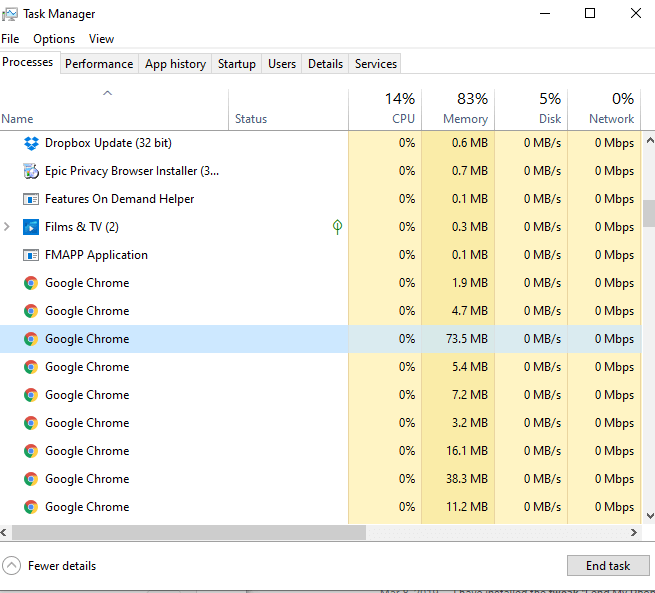655x593 pixels.
Task: Expand the Films & TV process group
Action: click(x=8, y=227)
